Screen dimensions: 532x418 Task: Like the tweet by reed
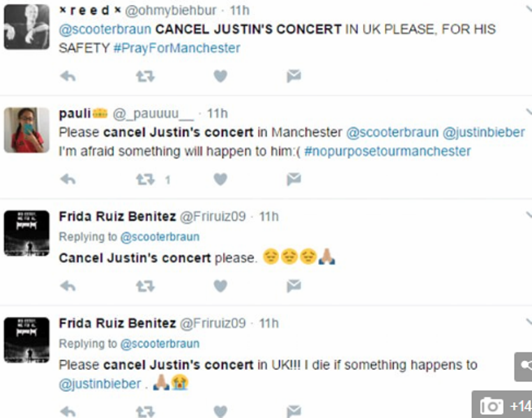[x=220, y=77]
